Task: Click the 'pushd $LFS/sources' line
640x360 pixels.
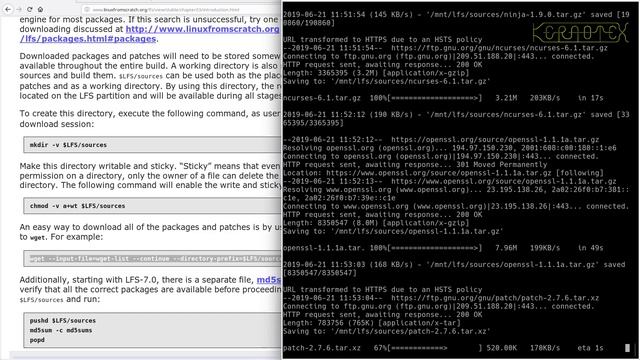Action: pyautogui.click(x=62, y=320)
